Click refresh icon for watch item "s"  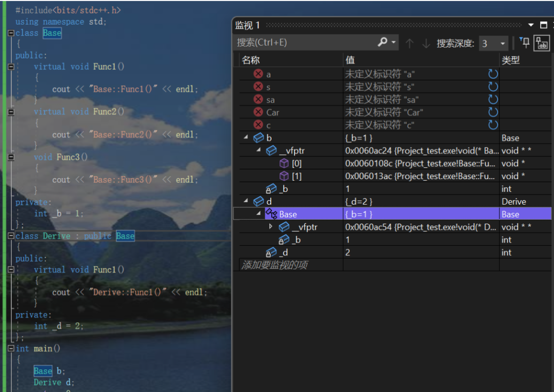point(492,87)
